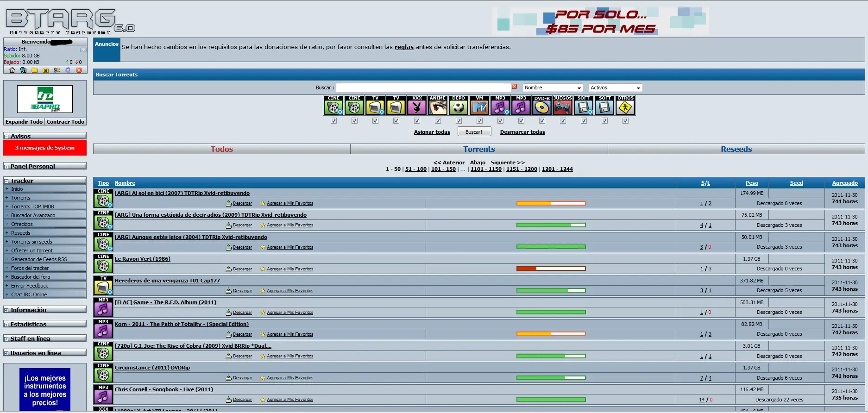The image size is (868, 413).
Task: Uncheck checkbox under gear-badged MP3 icon
Action: pyautogui.click(x=500, y=121)
